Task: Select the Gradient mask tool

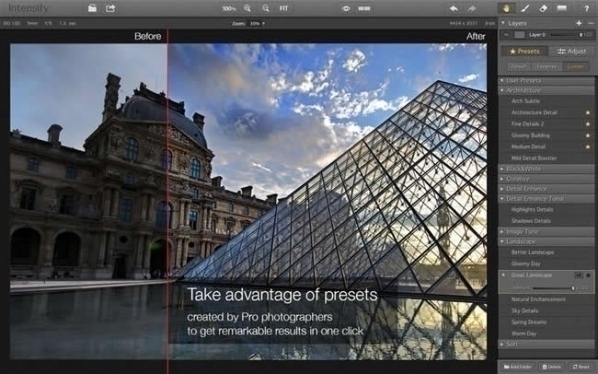Action: [562, 8]
